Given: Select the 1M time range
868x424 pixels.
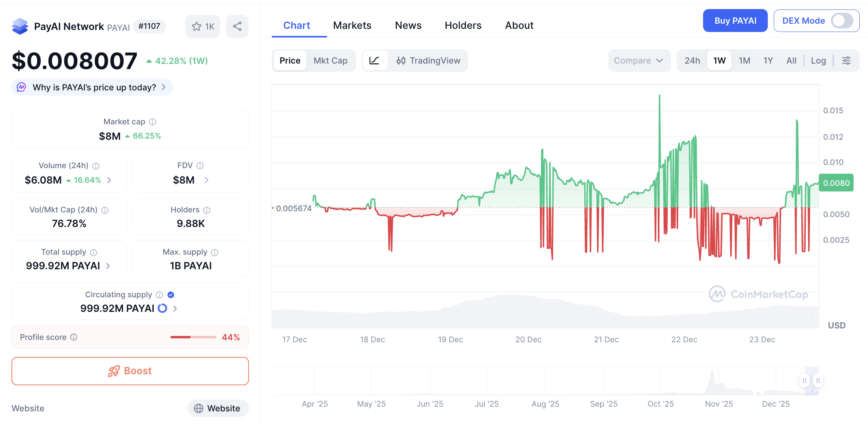Looking at the screenshot, I should pos(744,60).
